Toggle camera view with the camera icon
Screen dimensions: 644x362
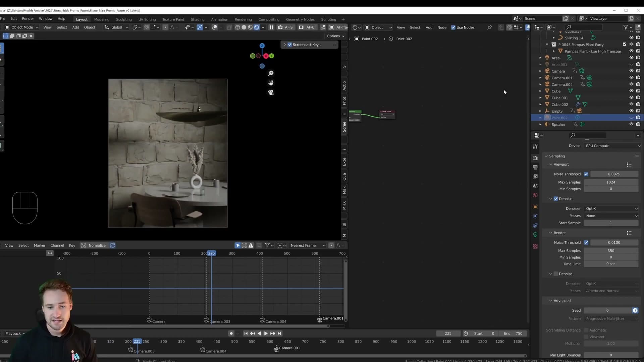point(271,93)
